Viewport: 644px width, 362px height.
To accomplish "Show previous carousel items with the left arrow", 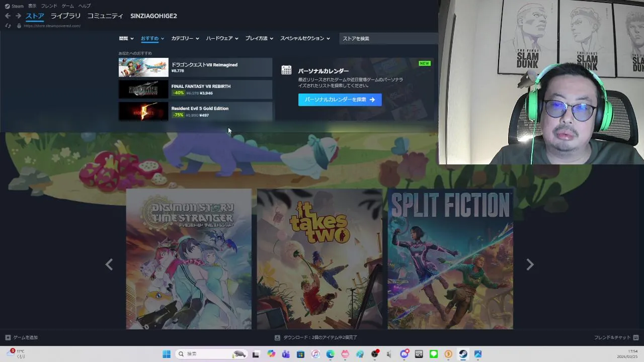I will coord(109,264).
